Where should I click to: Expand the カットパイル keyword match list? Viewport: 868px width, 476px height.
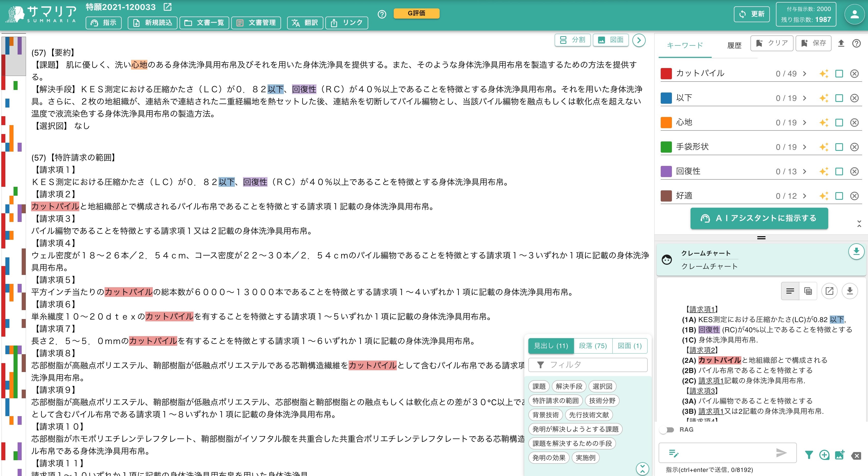pyautogui.click(x=805, y=73)
